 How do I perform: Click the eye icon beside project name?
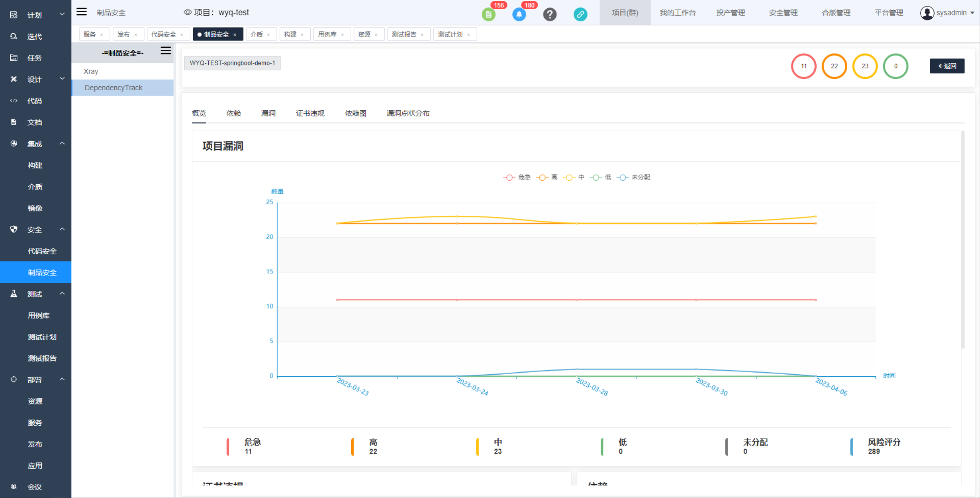pyautogui.click(x=187, y=12)
